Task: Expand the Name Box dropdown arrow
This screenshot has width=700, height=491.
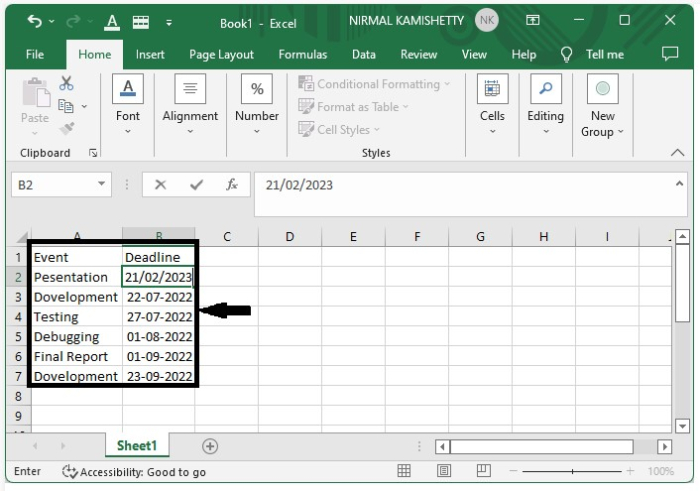Action: (102, 185)
